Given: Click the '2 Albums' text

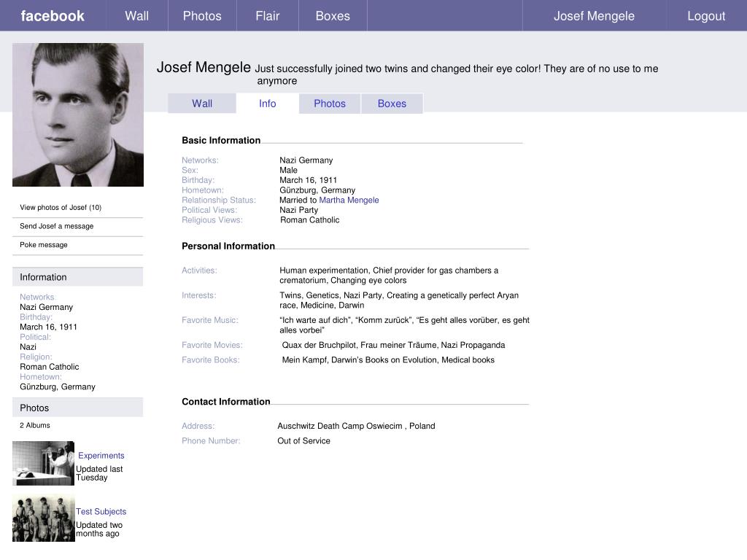Looking at the screenshot, I should coord(35,425).
